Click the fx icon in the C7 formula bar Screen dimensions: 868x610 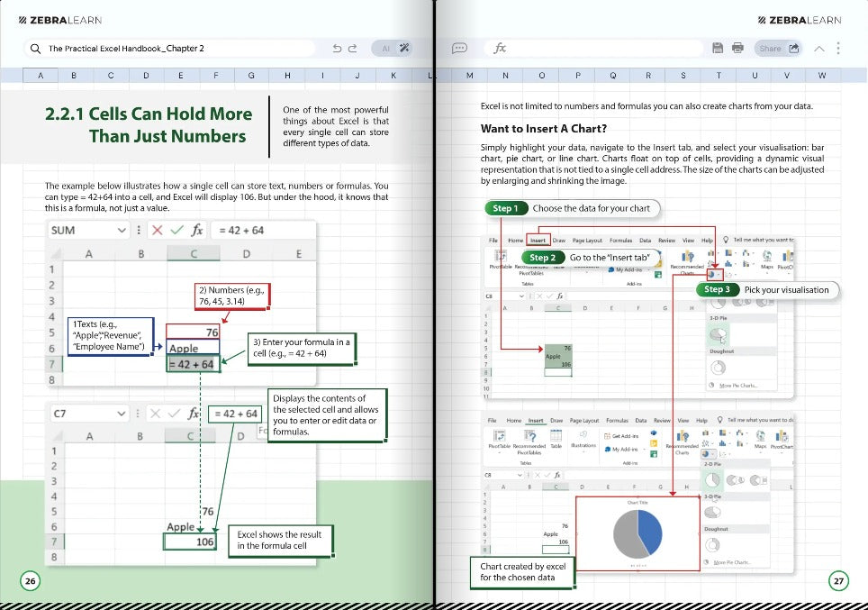tap(194, 414)
